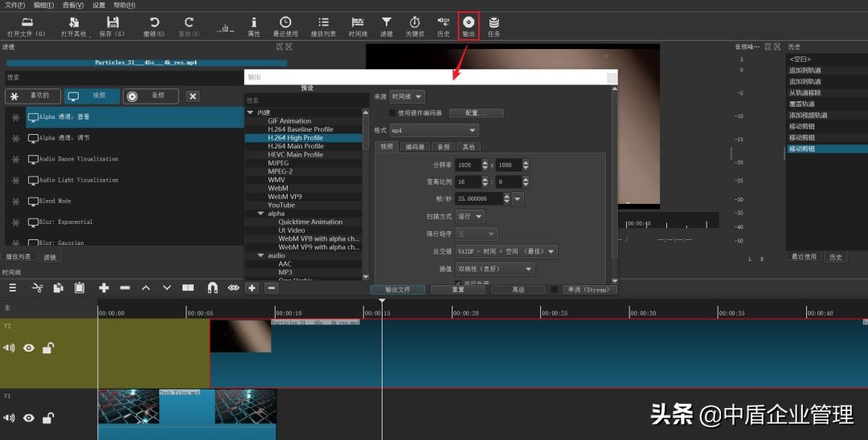Collapse the alpha presets group
868x440 pixels.
260,214
